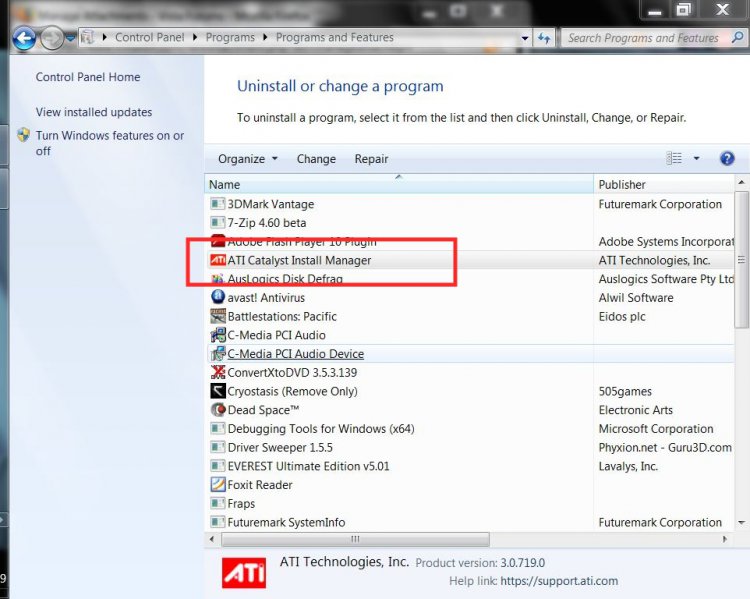Select the Driver Sweeper 1.5.5 icon
This screenshot has width=750, height=599.
(x=218, y=447)
